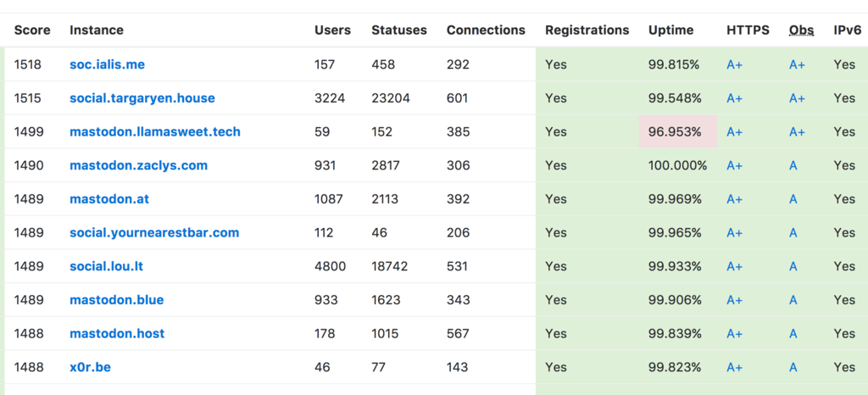Open the x0r.be instance link

pos(90,367)
